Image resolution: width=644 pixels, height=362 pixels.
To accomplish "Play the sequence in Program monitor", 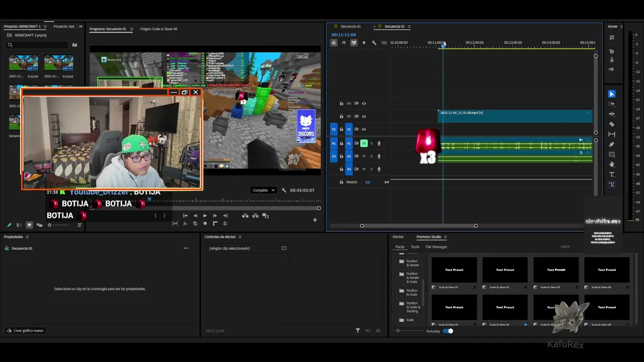I will point(205,216).
